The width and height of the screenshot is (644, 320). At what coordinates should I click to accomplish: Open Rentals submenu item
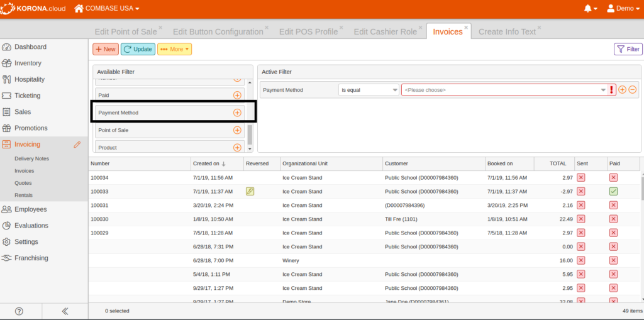click(23, 195)
